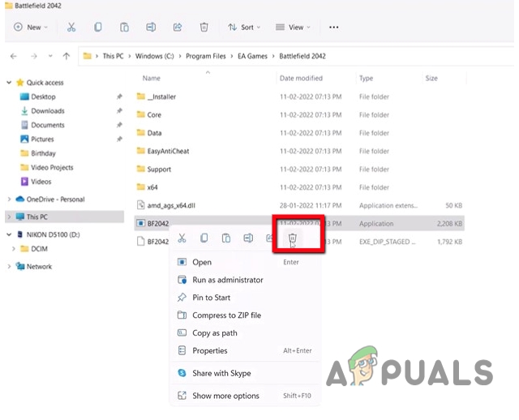Click the Cut icon in the context menu

pyautogui.click(x=182, y=238)
